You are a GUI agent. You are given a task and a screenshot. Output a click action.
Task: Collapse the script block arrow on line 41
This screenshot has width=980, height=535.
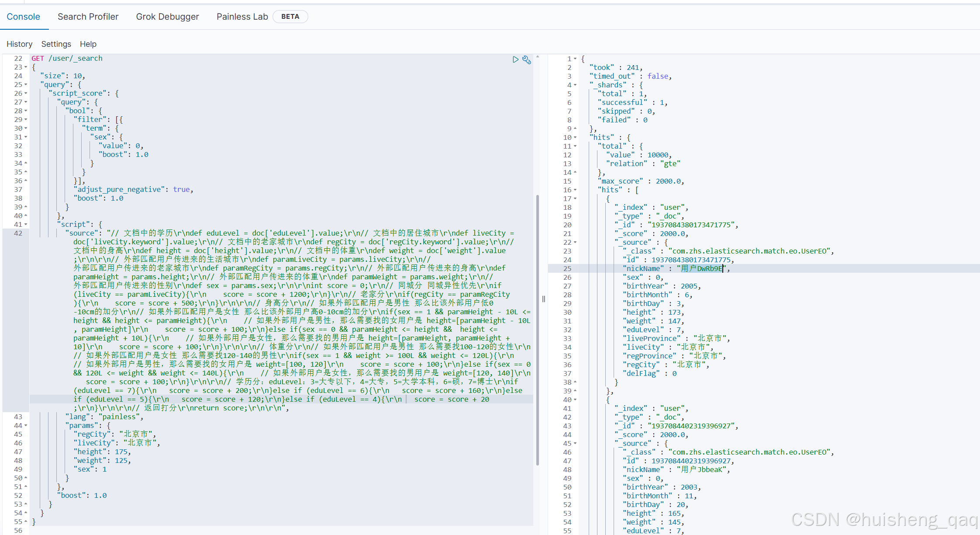(x=26, y=225)
